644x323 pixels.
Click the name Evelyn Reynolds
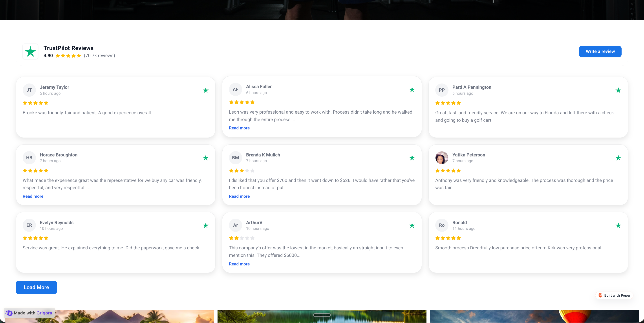(x=57, y=223)
